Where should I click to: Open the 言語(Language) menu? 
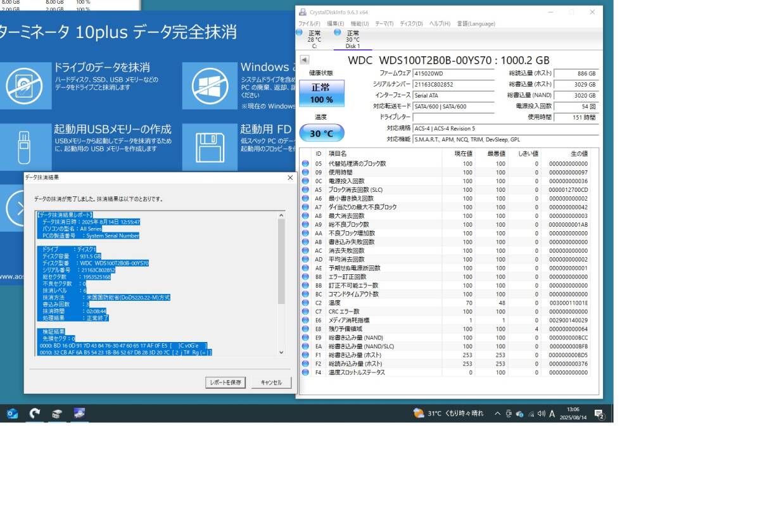[x=476, y=23]
